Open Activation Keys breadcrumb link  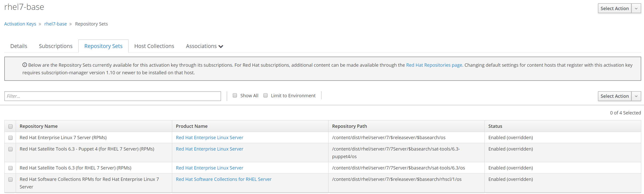(20, 24)
